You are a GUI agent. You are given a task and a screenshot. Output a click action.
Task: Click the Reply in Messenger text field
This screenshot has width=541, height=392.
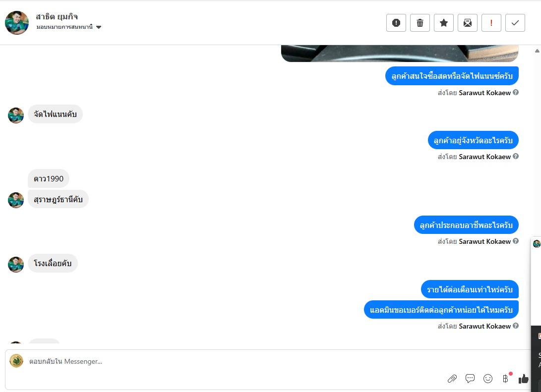[x=235, y=361]
